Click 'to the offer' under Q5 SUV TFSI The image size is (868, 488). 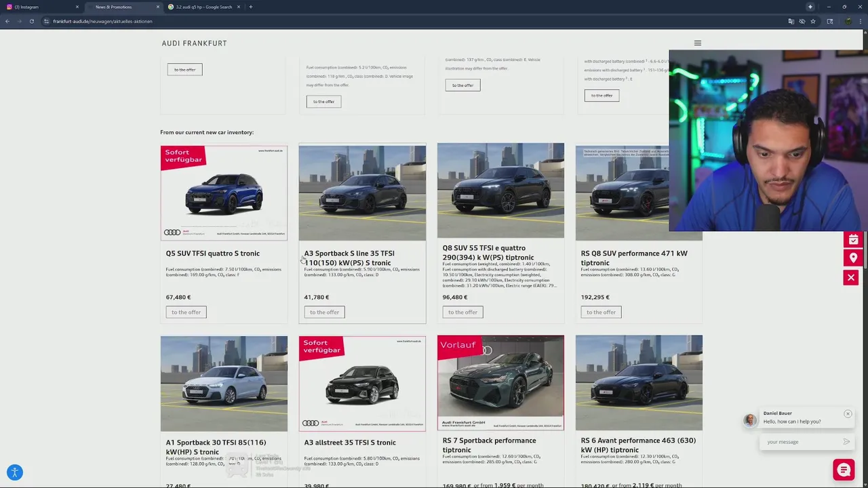(186, 312)
